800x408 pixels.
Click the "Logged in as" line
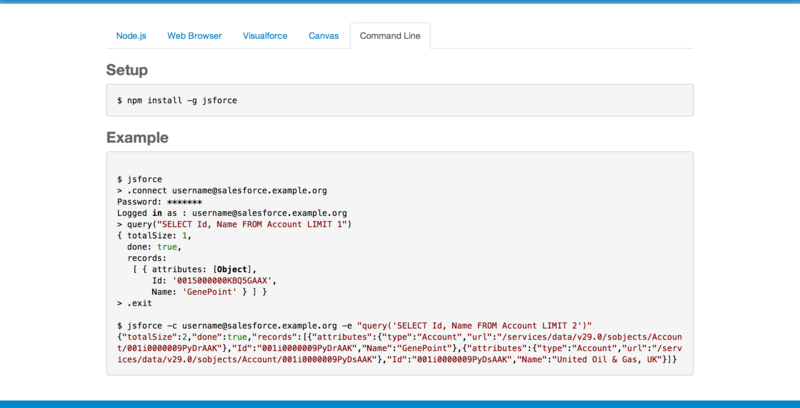tap(232, 213)
